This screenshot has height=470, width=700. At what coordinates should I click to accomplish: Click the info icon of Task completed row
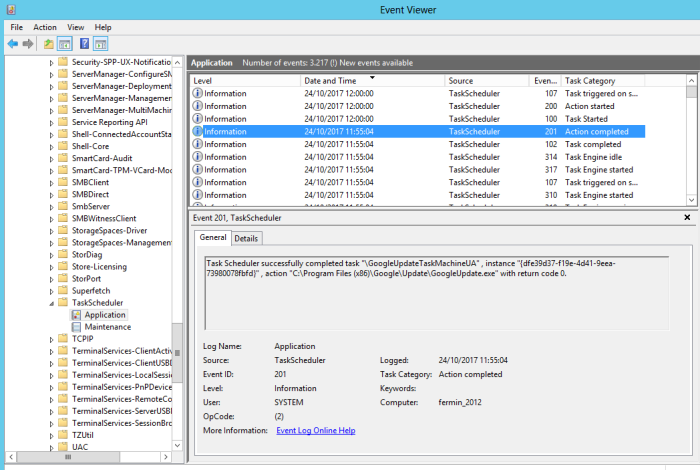click(x=197, y=144)
